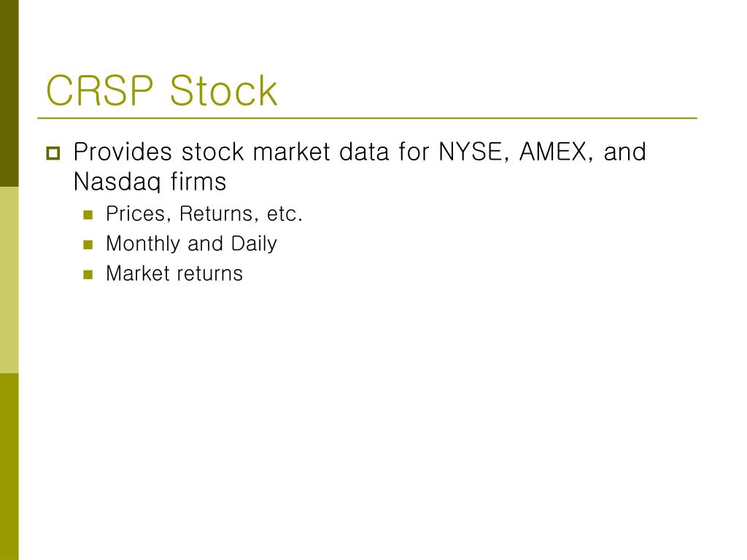This screenshot has height=560, width=747.
Task: Click the bottom olive green sidebar block
Action: [9, 467]
